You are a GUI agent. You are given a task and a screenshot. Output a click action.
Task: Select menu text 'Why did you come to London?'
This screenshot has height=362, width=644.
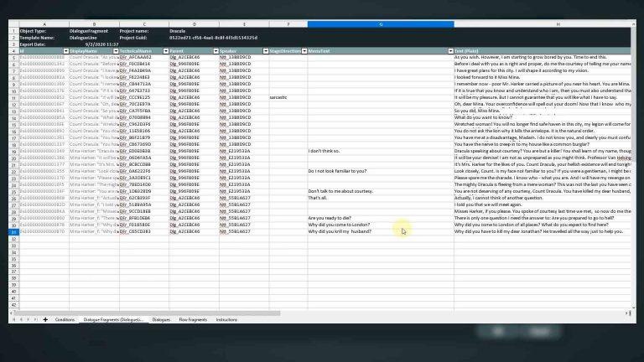pyautogui.click(x=381, y=225)
